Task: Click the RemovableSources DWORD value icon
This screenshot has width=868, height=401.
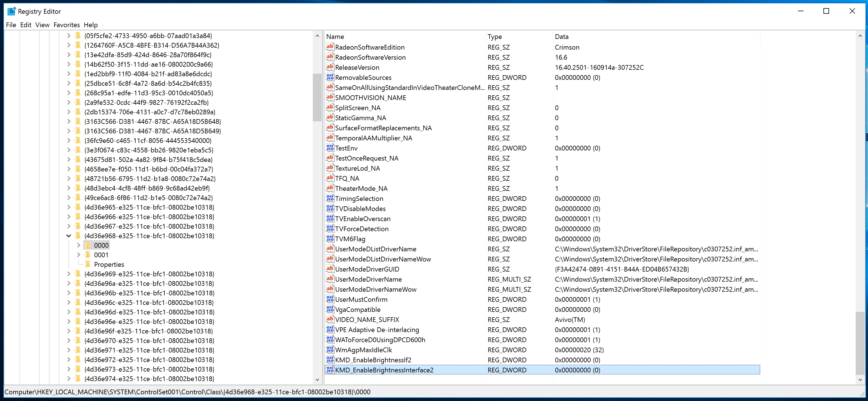Action: (x=330, y=77)
